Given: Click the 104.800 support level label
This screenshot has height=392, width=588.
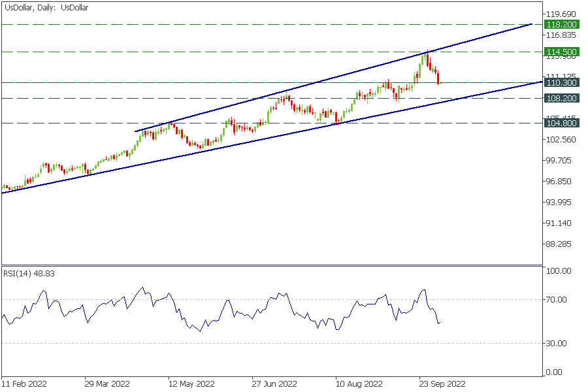Looking at the screenshot, I should tap(561, 123).
